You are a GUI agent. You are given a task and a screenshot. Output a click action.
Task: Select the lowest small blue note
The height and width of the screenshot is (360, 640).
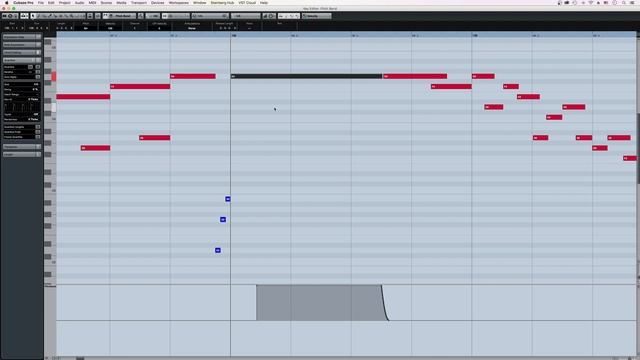click(218, 250)
